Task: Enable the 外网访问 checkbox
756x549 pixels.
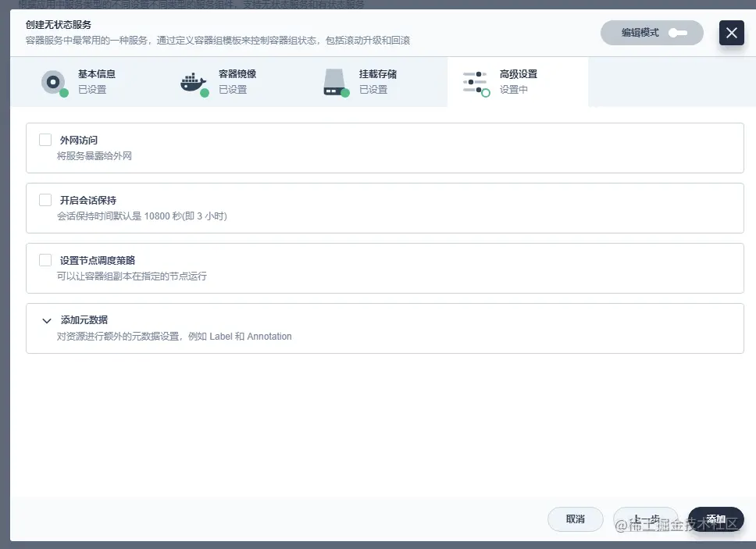Action: pyautogui.click(x=45, y=140)
